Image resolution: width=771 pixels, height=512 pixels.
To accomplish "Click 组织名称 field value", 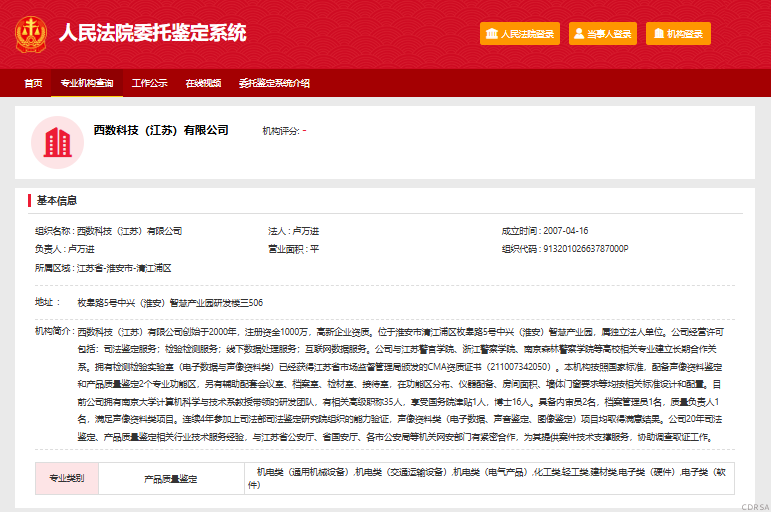I will pyautogui.click(x=129, y=231).
